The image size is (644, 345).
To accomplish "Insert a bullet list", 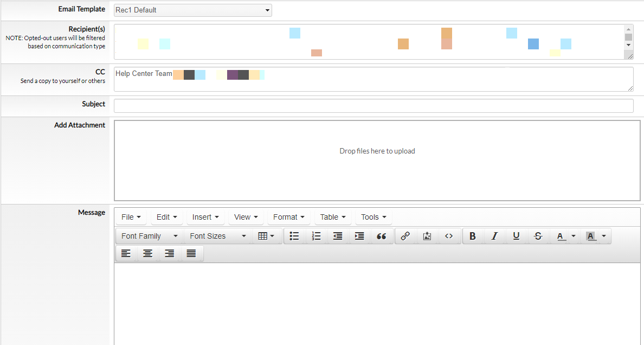I will (x=294, y=236).
